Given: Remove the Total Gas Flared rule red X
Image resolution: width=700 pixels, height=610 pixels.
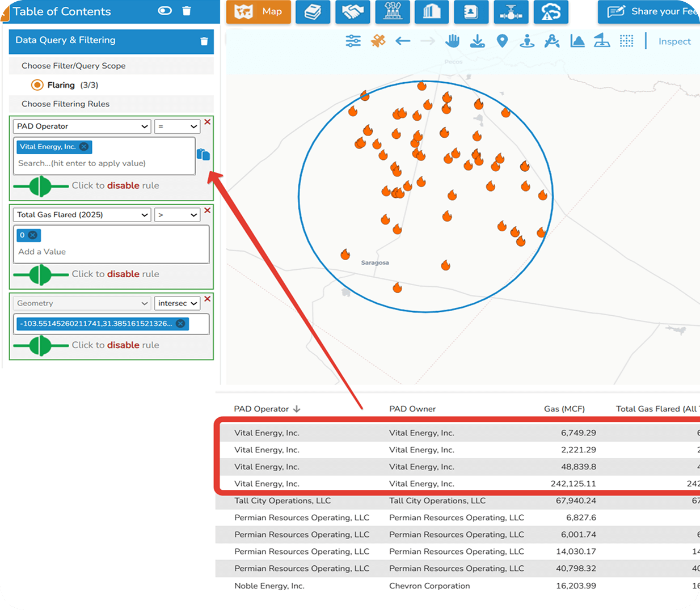Looking at the screenshot, I should 208,210.
